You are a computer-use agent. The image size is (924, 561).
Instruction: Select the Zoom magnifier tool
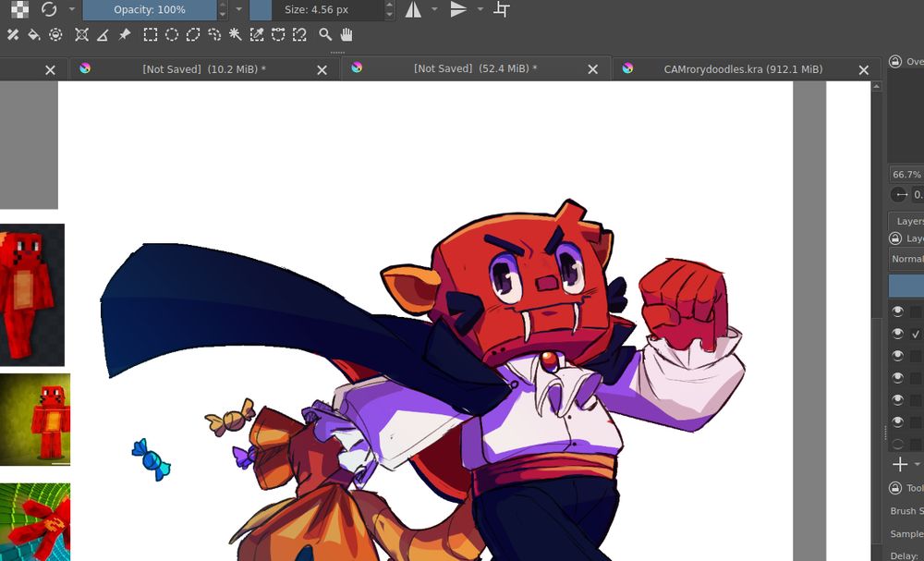point(324,35)
